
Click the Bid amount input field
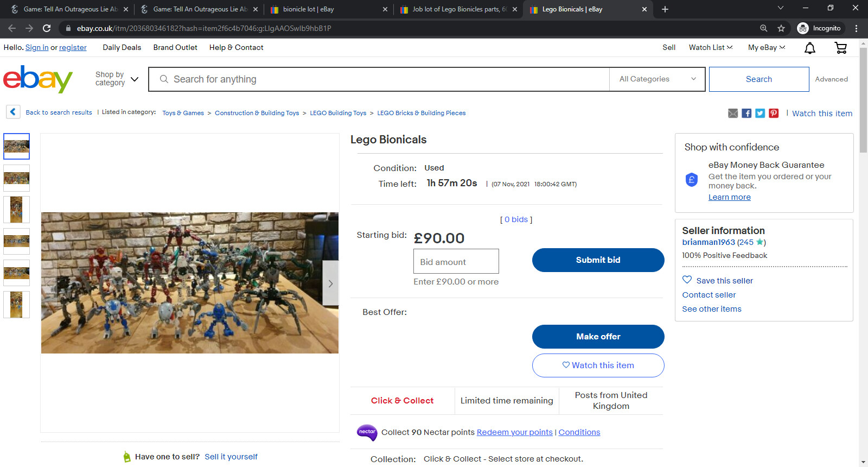tap(456, 261)
